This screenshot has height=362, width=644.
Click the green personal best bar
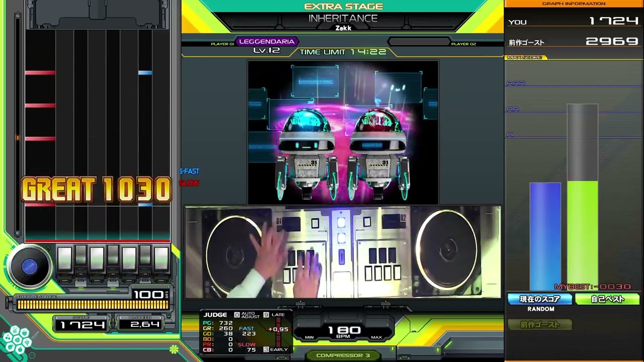(x=583, y=236)
